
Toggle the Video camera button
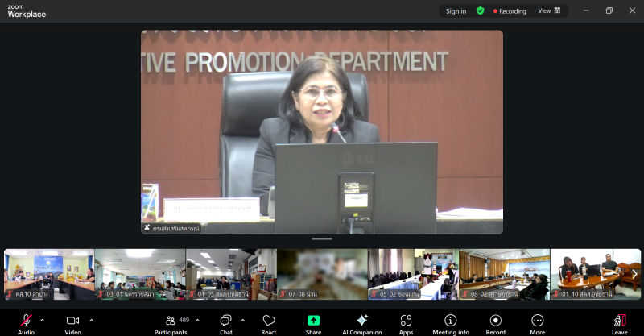click(x=72, y=321)
